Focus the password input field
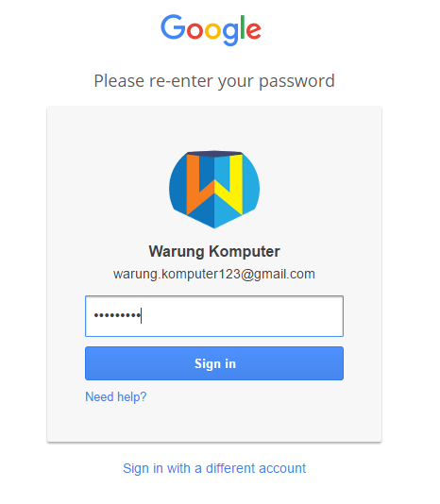This screenshot has width=440, height=504. coord(214,316)
